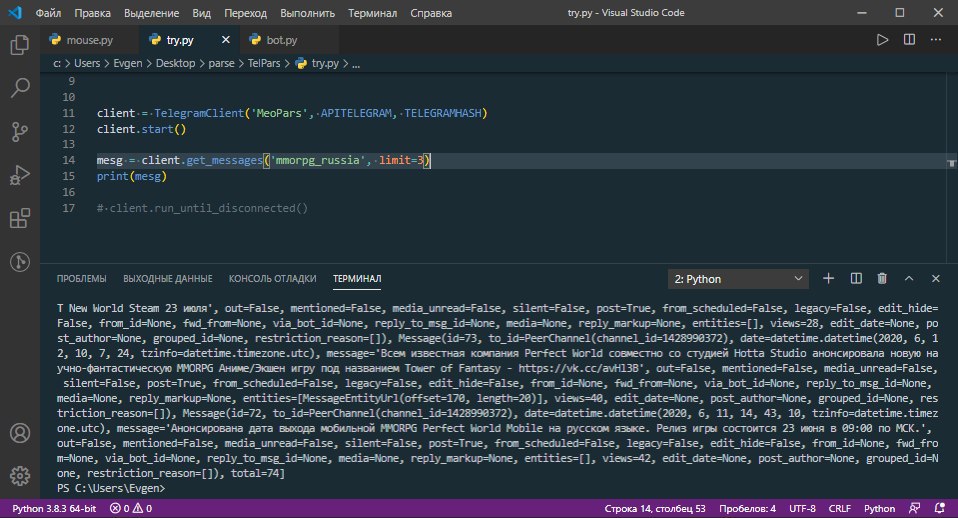Close the try.py tab
Viewport: 958px width, 518px height.
click(225, 40)
